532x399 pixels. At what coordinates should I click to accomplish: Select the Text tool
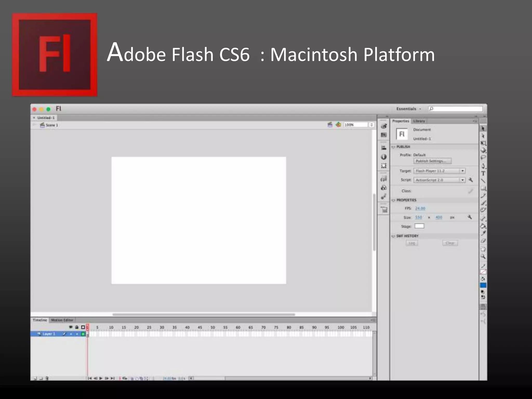point(483,173)
